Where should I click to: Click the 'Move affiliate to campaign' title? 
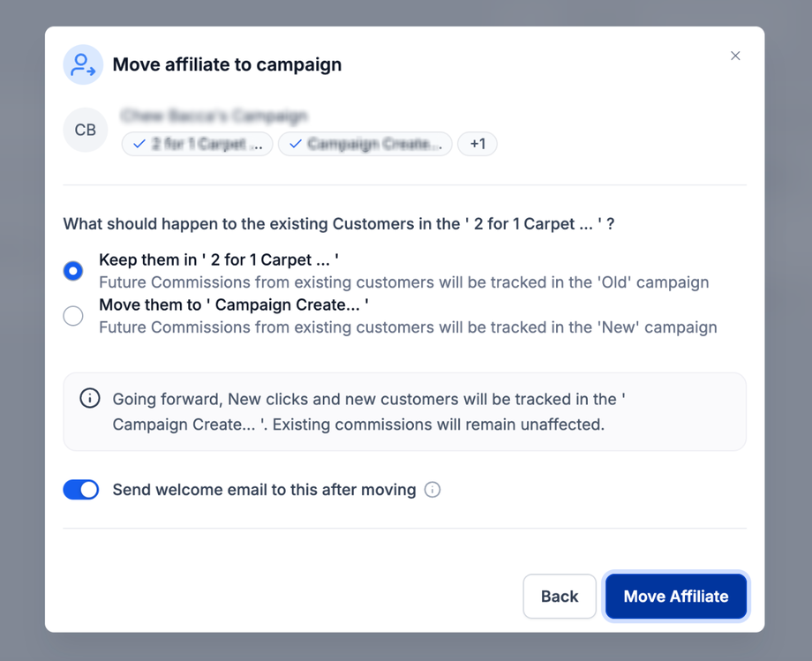(227, 64)
